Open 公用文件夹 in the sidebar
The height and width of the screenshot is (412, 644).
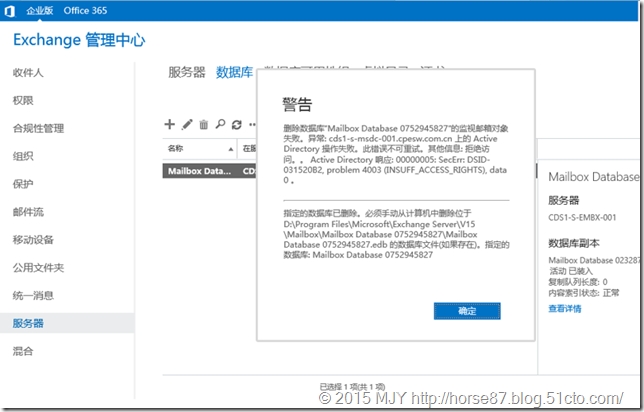[38, 268]
